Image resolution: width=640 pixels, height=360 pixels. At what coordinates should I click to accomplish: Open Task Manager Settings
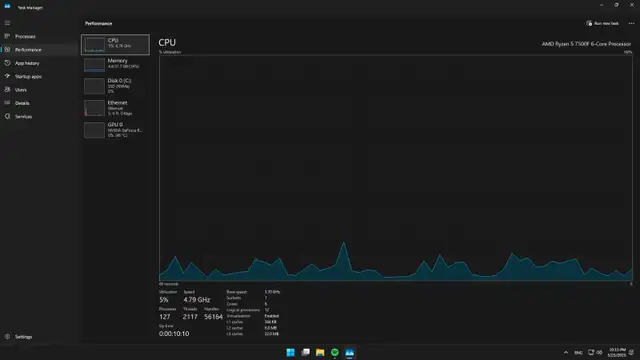click(x=40, y=337)
